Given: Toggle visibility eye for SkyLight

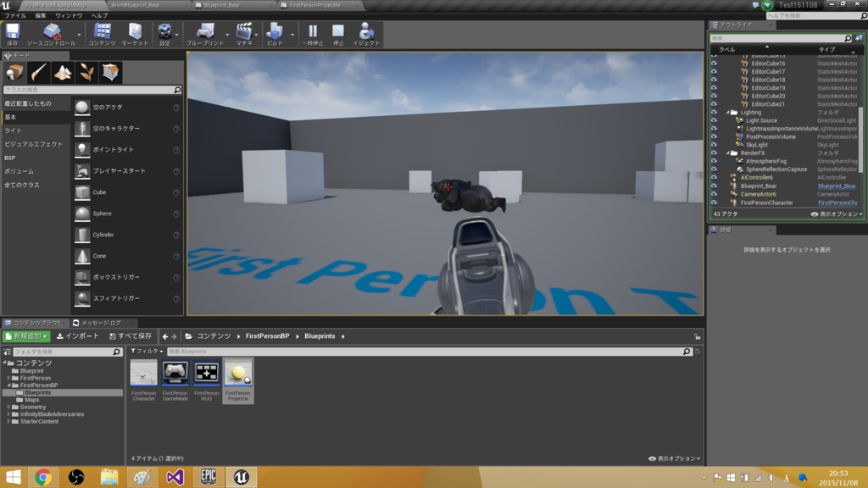Looking at the screenshot, I should [x=714, y=144].
